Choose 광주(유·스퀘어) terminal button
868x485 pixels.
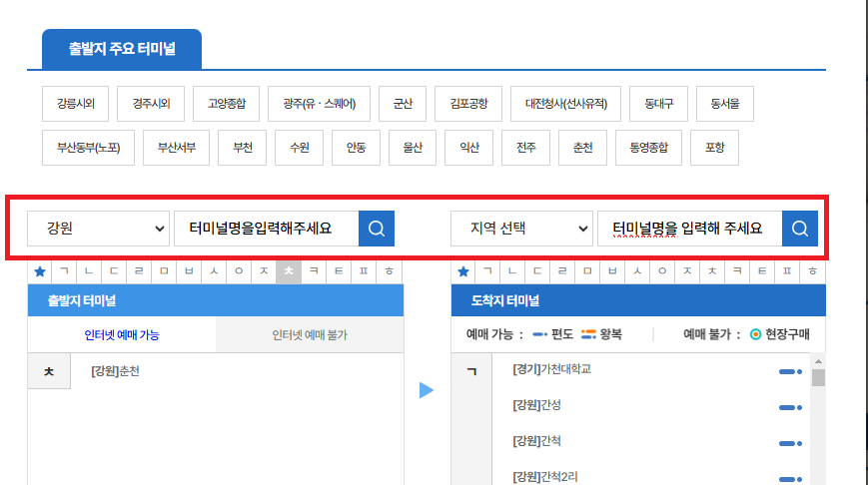319,104
